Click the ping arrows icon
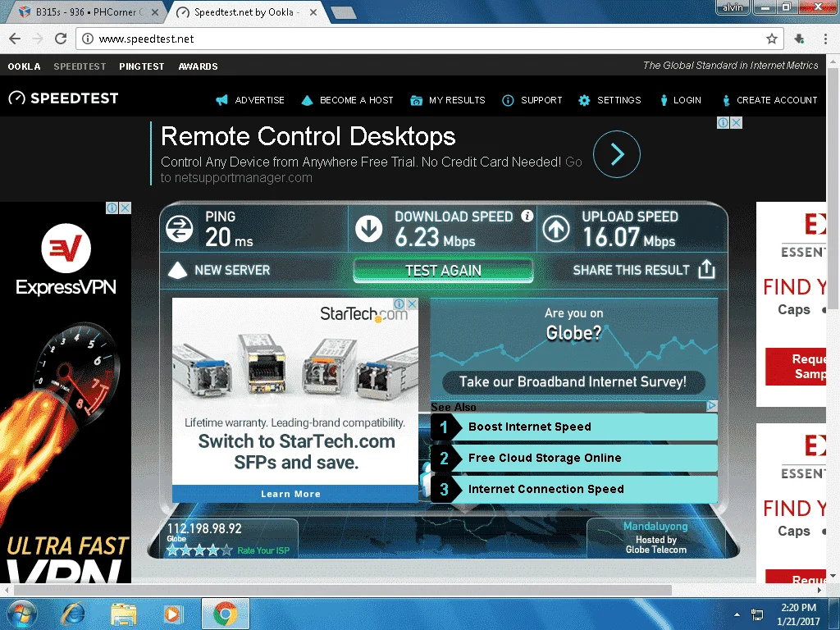 point(180,229)
